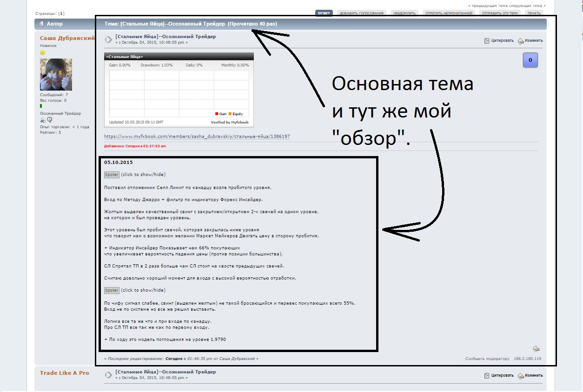The width and height of the screenshot is (583, 392).
Task: Click Сообщить модератору link
Action: 487,359
